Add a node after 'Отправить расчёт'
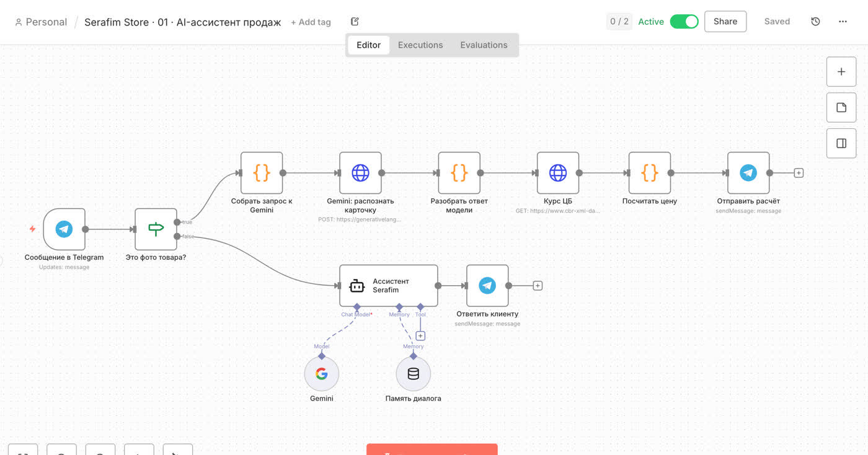This screenshot has width=868, height=455. click(799, 173)
